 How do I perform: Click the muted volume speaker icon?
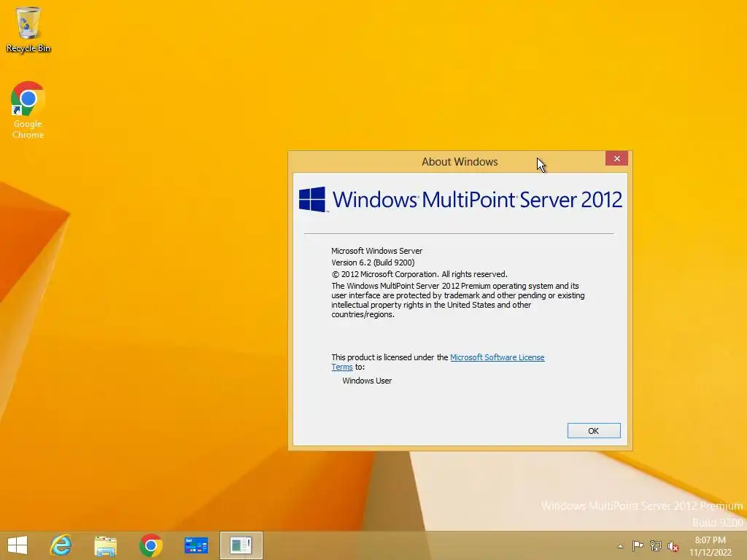[673, 546]
